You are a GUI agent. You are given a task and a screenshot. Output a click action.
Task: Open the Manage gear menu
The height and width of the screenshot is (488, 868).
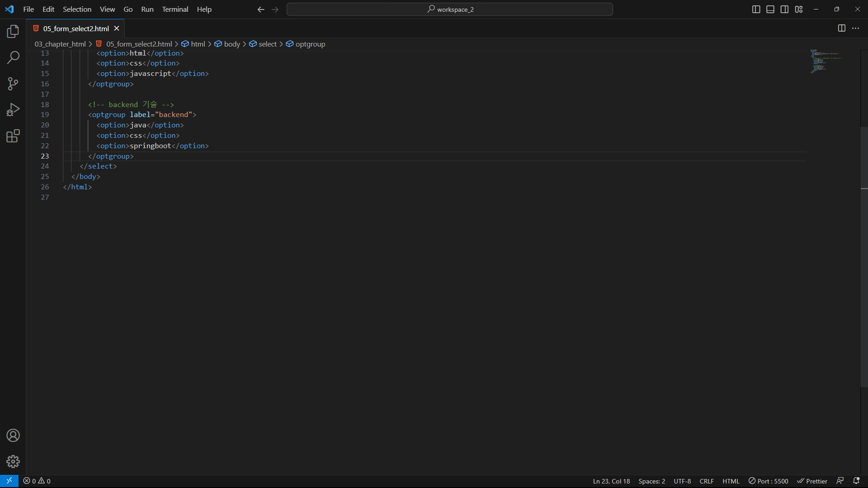coord(13,461)
